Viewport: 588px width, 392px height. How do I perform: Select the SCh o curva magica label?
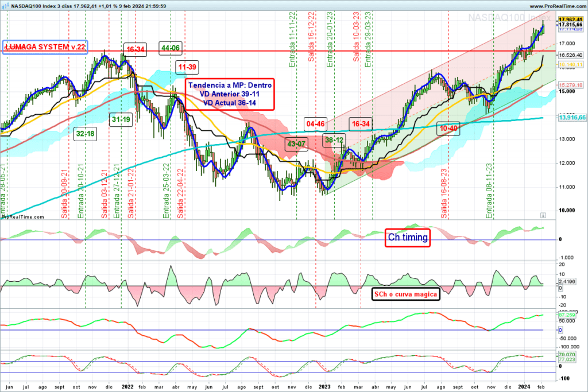(406, 294)
